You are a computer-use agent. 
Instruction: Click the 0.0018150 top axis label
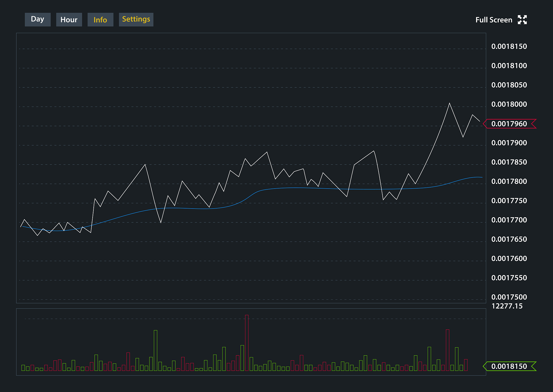pyautogui.click(x=509, y=46)
